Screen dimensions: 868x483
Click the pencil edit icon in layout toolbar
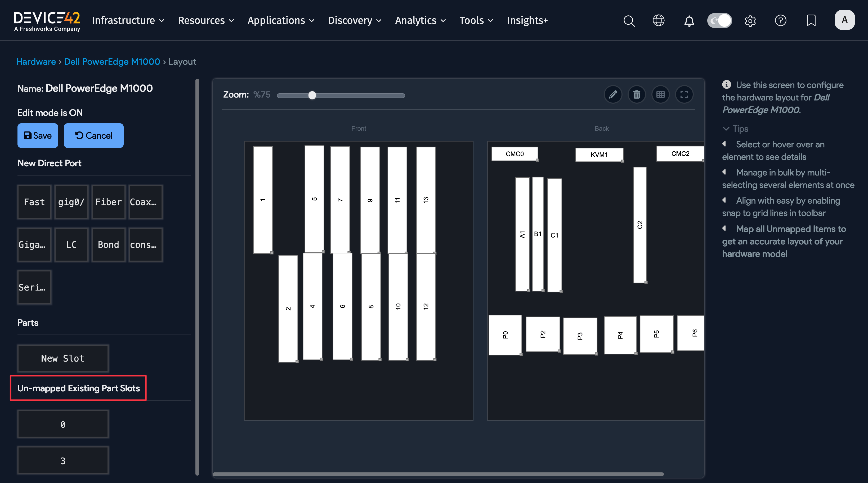pyautogui.click(x=613, y=94)
